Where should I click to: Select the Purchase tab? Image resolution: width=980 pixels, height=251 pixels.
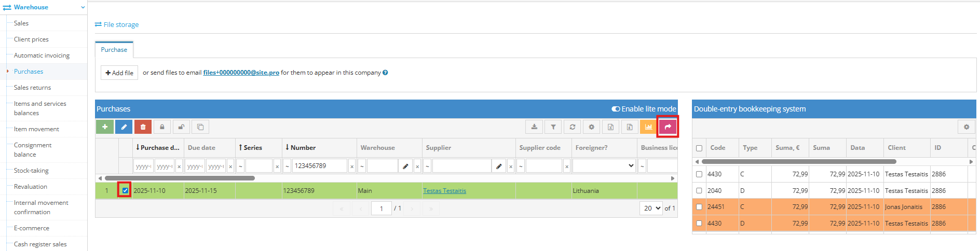pos(114,50)
